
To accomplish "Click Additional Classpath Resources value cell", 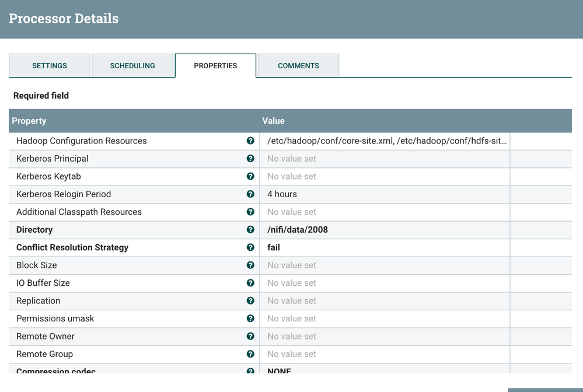I will [x=385, y=212].
